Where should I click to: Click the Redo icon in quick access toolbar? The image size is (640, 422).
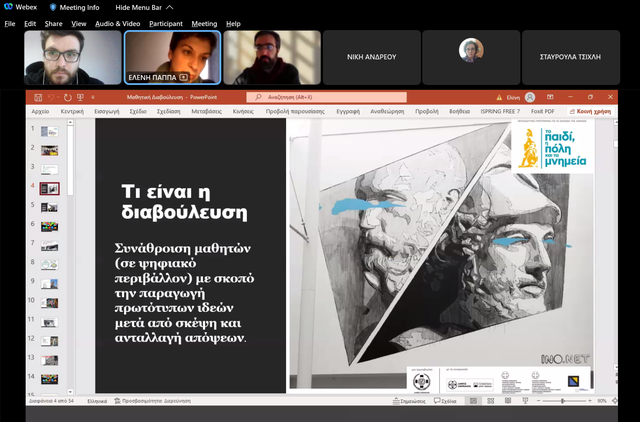pyautogui.click(x=68, y=97)
